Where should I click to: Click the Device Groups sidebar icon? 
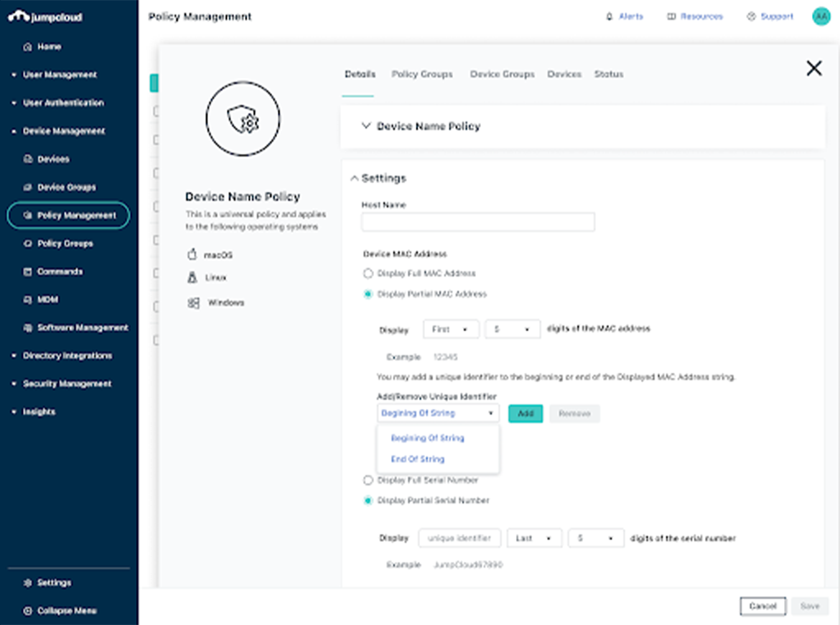coord(28,187)
